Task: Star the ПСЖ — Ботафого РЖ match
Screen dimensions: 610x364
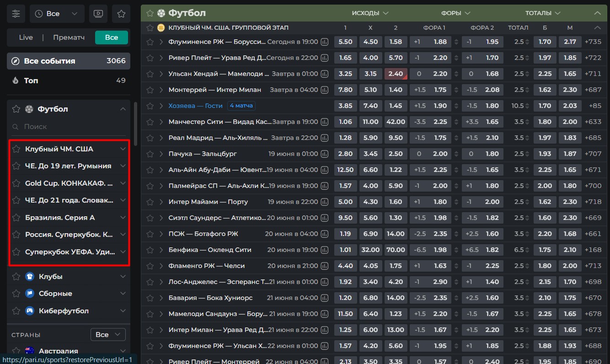Action: (x=150, y=234)
